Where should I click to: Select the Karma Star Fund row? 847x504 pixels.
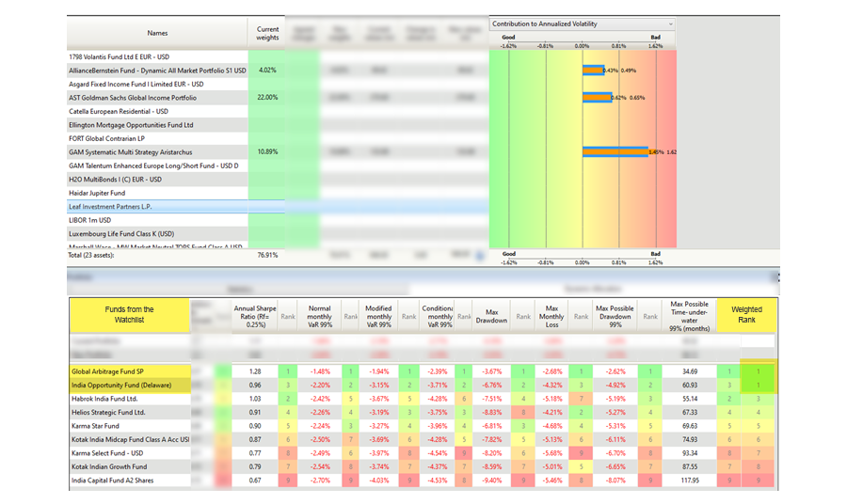[x=130, y=426]
